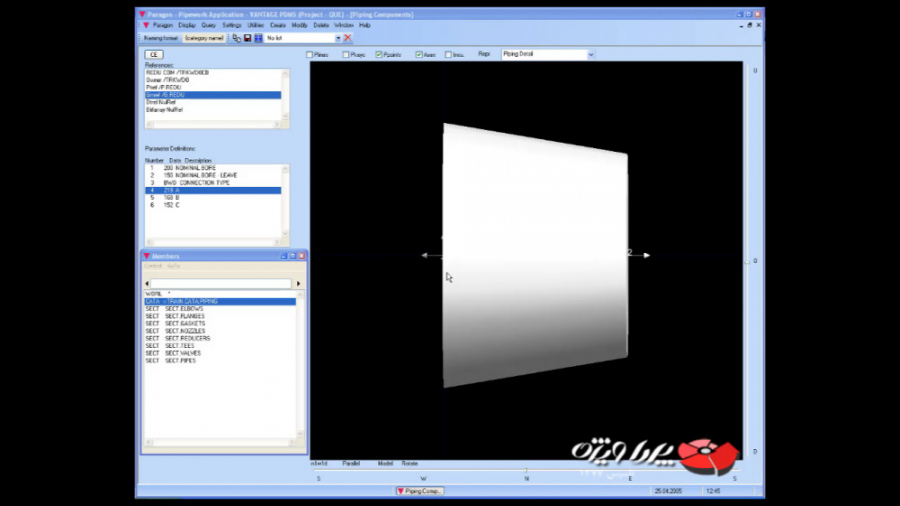Click the (category name) button

click(x=204, y=38)
